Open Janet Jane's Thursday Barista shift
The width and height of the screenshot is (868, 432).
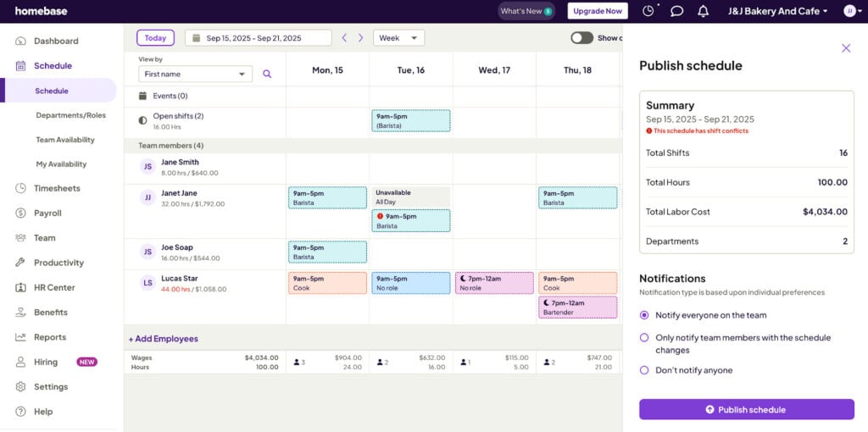[x=578, y=197]
